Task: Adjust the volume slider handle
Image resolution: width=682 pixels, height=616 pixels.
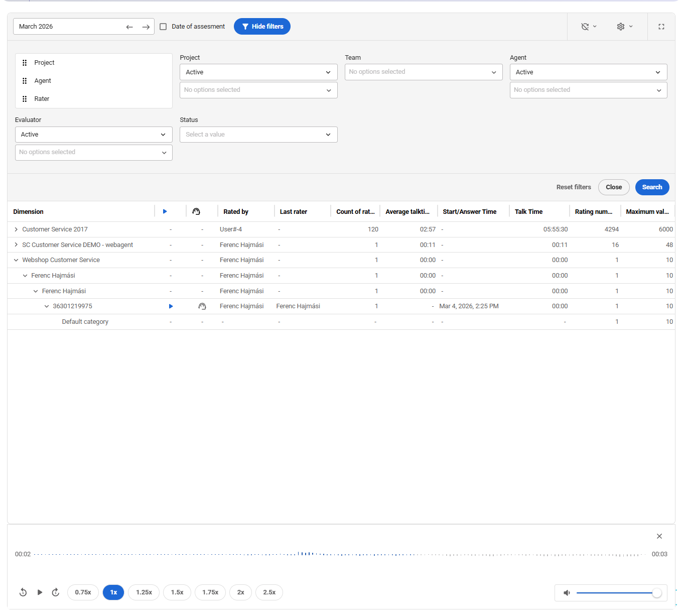Action: [x=656, y=593]
